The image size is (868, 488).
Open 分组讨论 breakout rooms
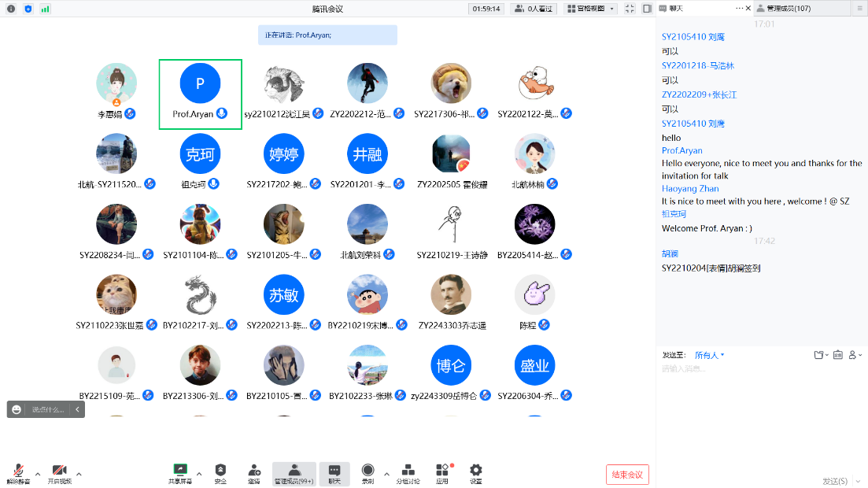[408, 471]
